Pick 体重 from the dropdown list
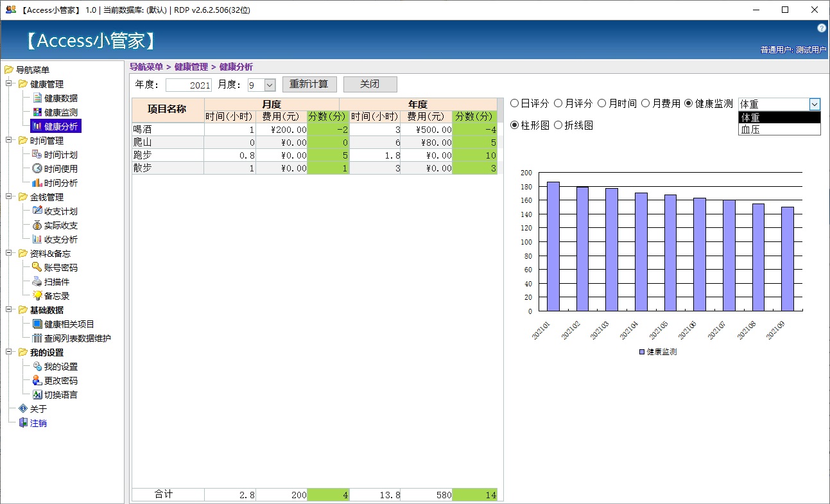 click(x=779, y=117)
